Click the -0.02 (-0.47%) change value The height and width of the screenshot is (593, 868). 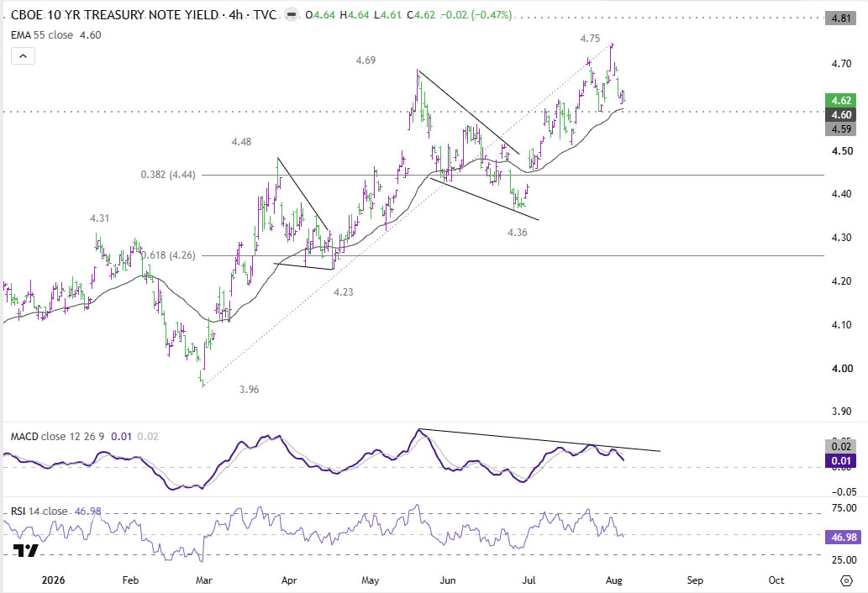point(476,15)
